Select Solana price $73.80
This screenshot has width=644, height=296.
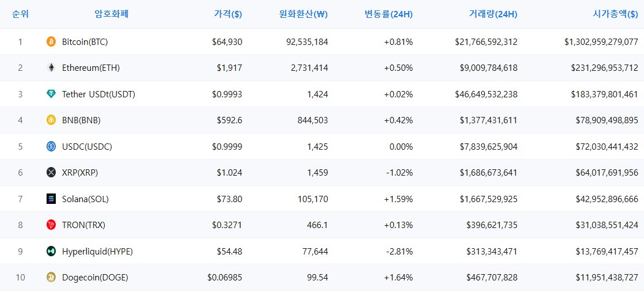point(229,199)
